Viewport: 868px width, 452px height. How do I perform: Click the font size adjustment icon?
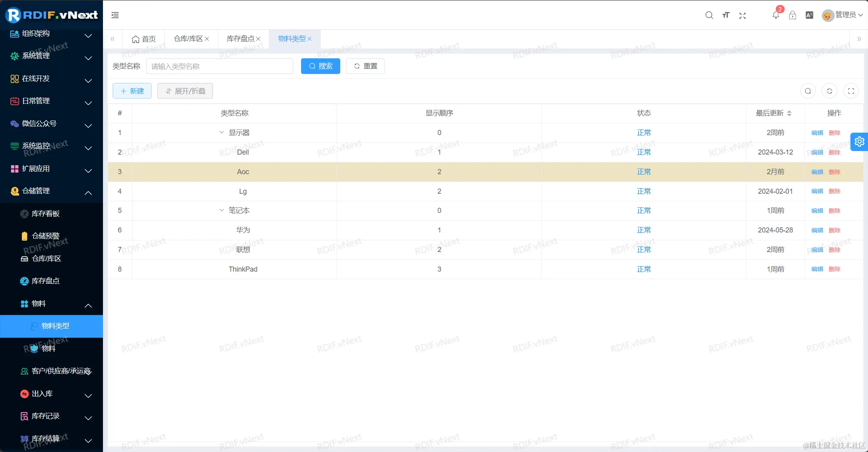click(726, 15)
